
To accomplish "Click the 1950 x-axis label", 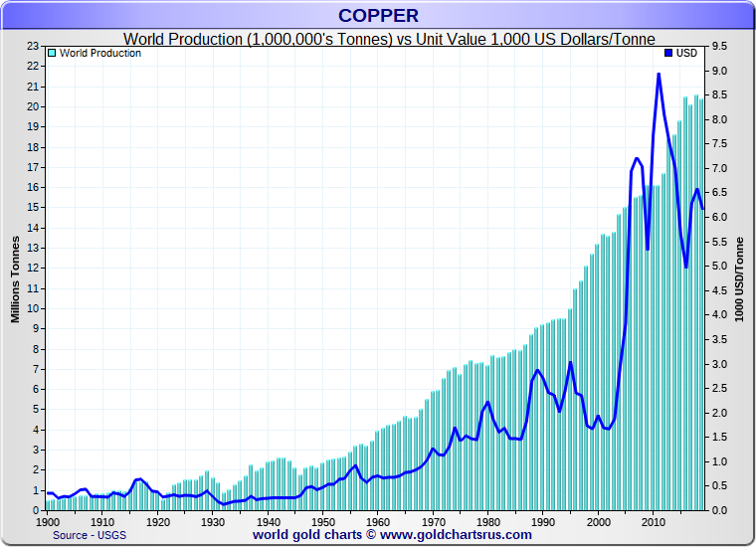I will pyautogui.click(x=323, y=522).
